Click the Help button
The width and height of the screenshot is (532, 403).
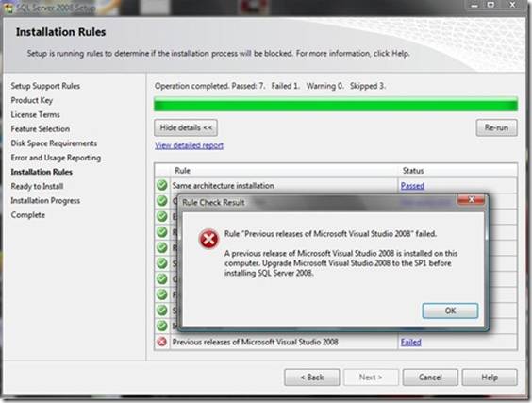pyautogui.click(x=490, y=378)
